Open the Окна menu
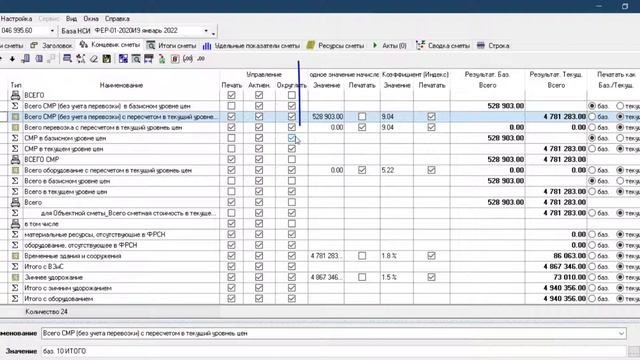Viewport: 640px width, 360px height. [91, 19]
